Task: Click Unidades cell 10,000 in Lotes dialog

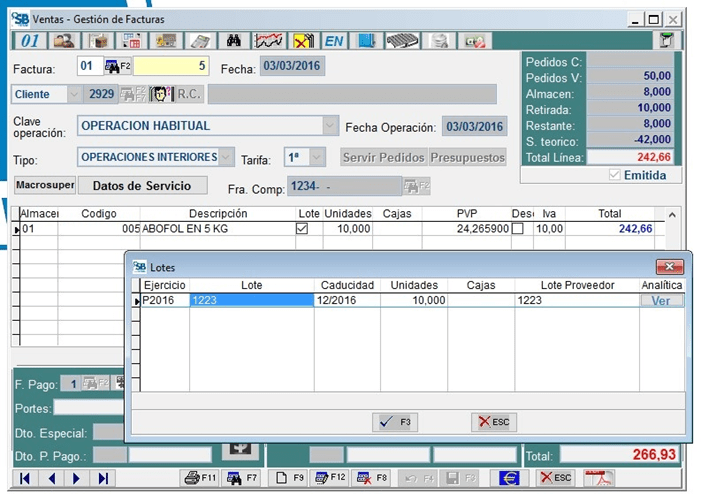Action: (414, 300)
